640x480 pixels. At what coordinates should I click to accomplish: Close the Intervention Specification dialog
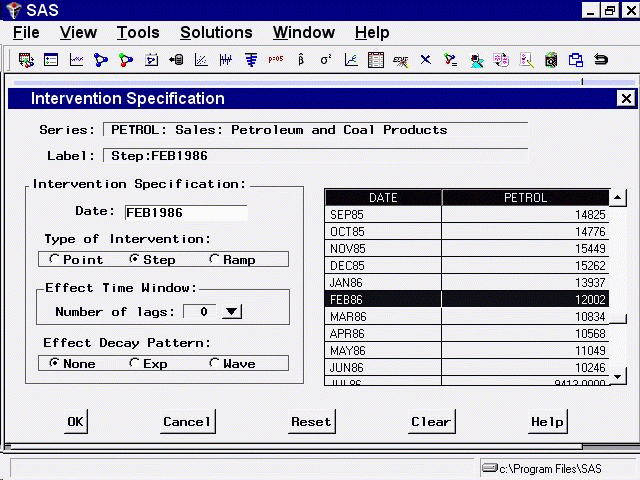click(626, 98)
